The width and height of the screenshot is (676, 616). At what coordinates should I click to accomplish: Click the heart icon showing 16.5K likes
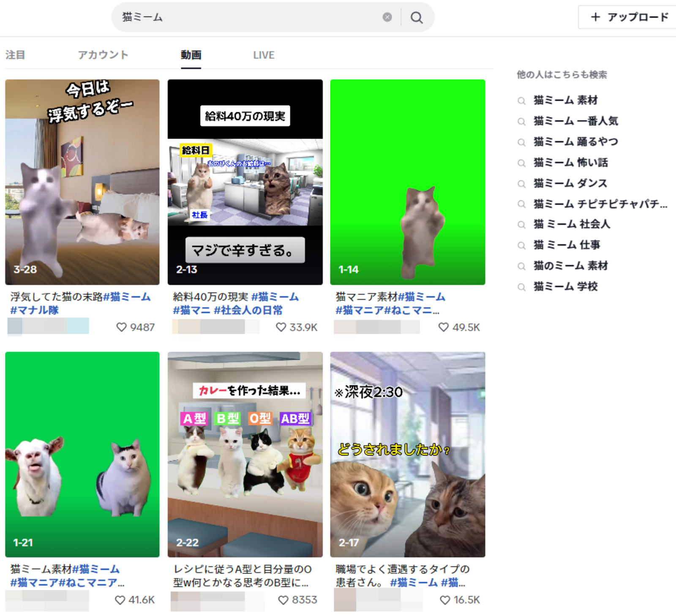(444, 600)
